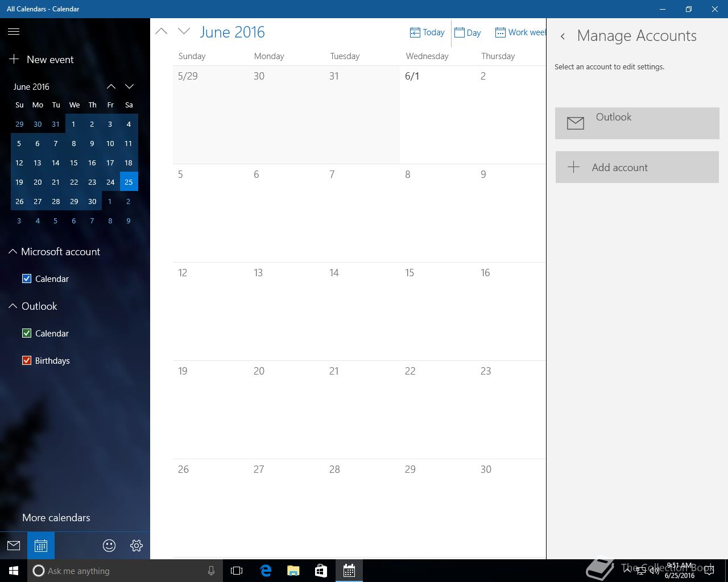
Task: Restore down the Calendar window
Action: (689, 9)
